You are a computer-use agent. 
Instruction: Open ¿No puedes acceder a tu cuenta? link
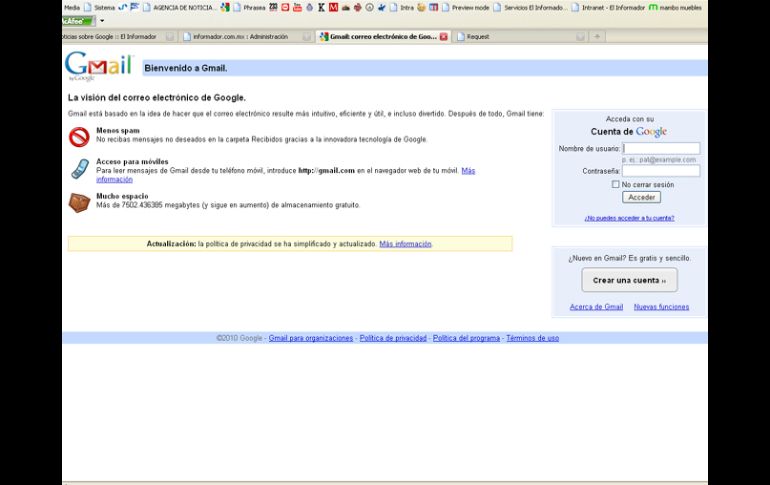[629, 218]
